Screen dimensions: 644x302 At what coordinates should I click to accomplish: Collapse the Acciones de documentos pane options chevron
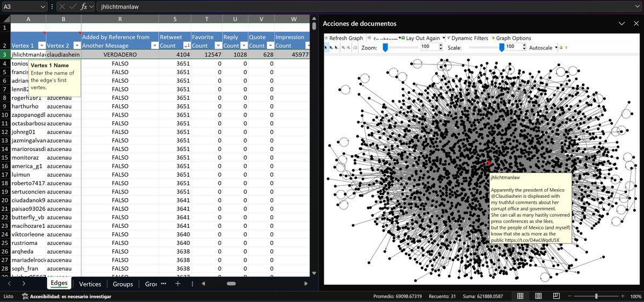pyautogui.click(x=622, y=24)
